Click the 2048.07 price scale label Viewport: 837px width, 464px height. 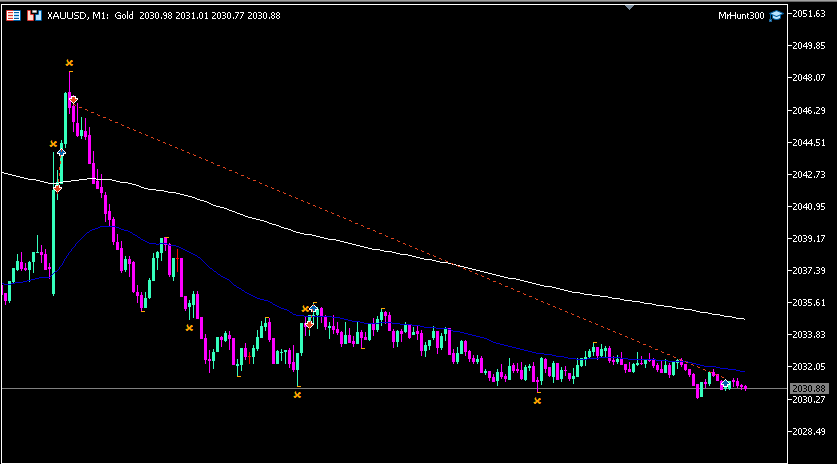809,78
